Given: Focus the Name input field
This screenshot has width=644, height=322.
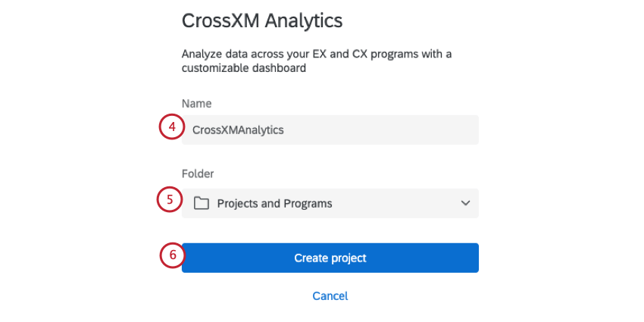Looking at the screenshot, I should [x=330, y=130].
